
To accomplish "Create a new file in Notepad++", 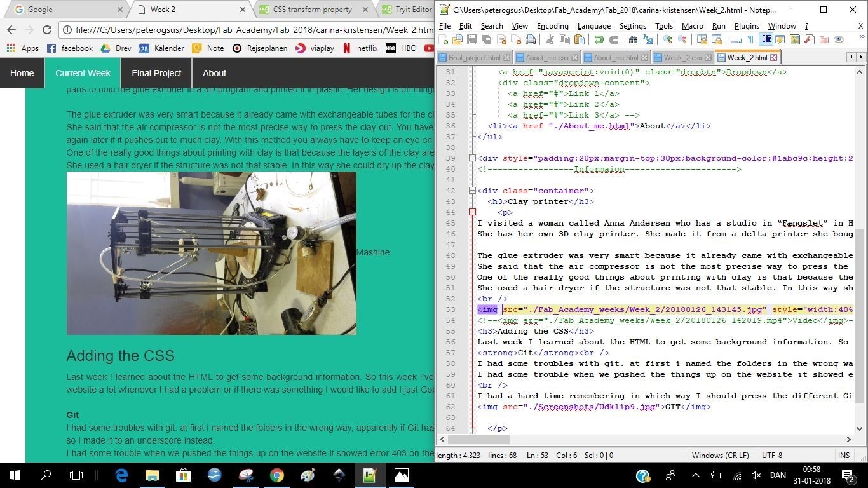I will click(x=444, y=39).
